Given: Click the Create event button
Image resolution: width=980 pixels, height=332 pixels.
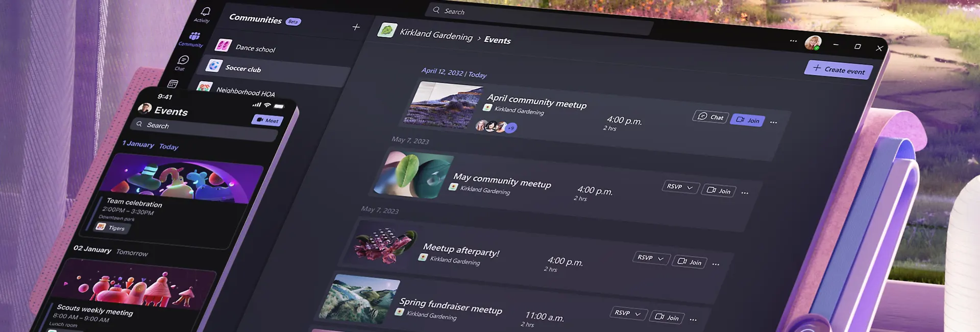Looking at the screenshot, I should click(839, 69).
